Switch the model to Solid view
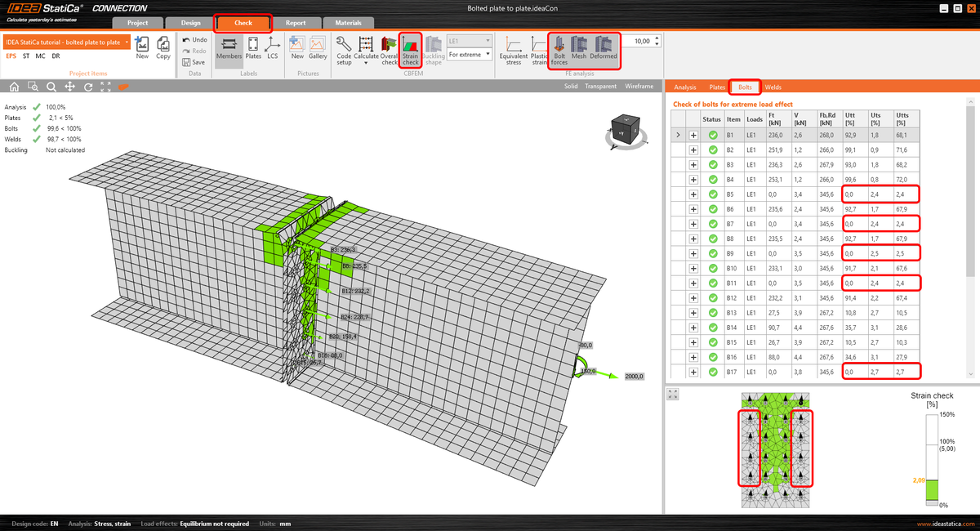The width and height of the screenshot is (980, 531). [570, 86]
